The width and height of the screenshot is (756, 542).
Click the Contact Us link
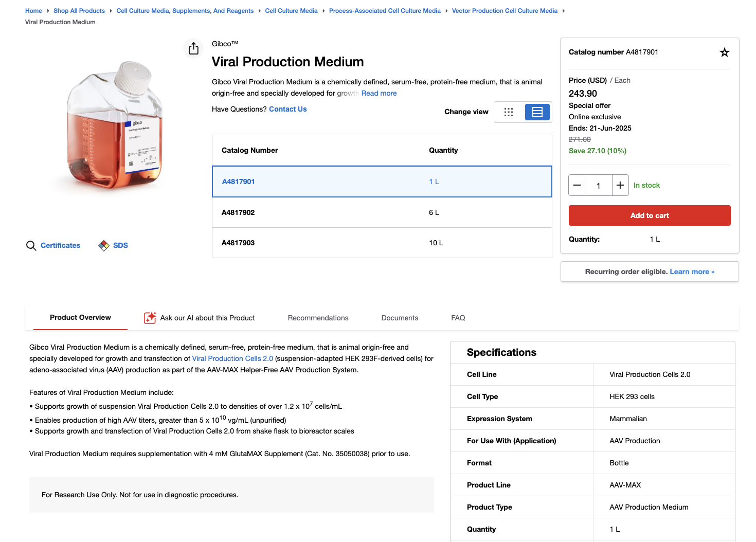pyautogui.click(x=287, y=109)
